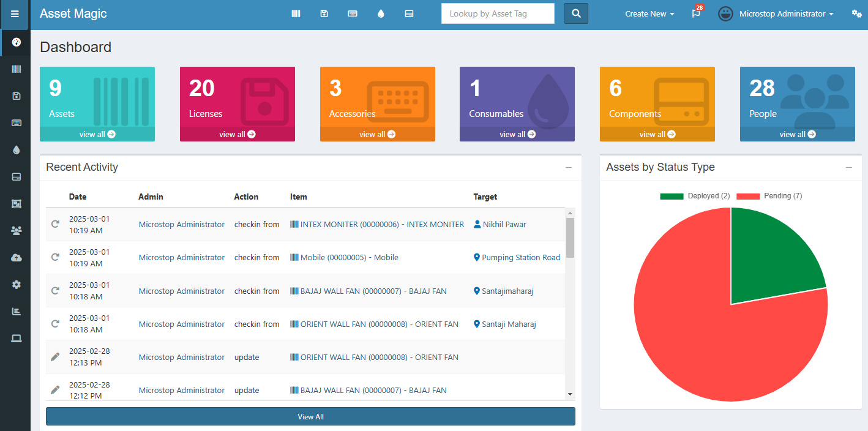The image size is (868, 431).
Task: Open Settings gear icon in sidebar
Action: tap(17, 285)
